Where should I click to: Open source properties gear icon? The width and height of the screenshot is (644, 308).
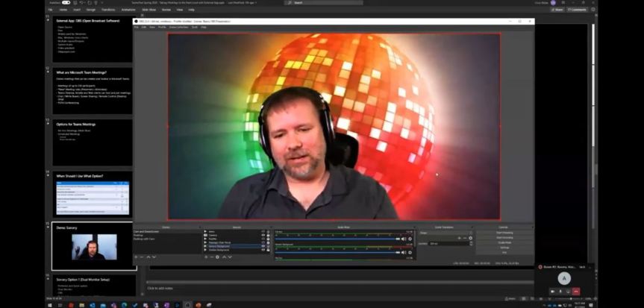tap(217, 257)
